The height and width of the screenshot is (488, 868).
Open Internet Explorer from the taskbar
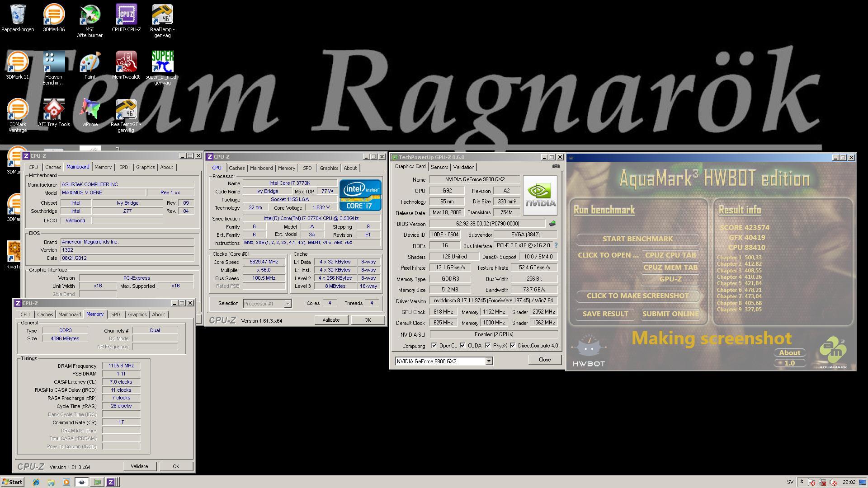[x=36, y=482]
